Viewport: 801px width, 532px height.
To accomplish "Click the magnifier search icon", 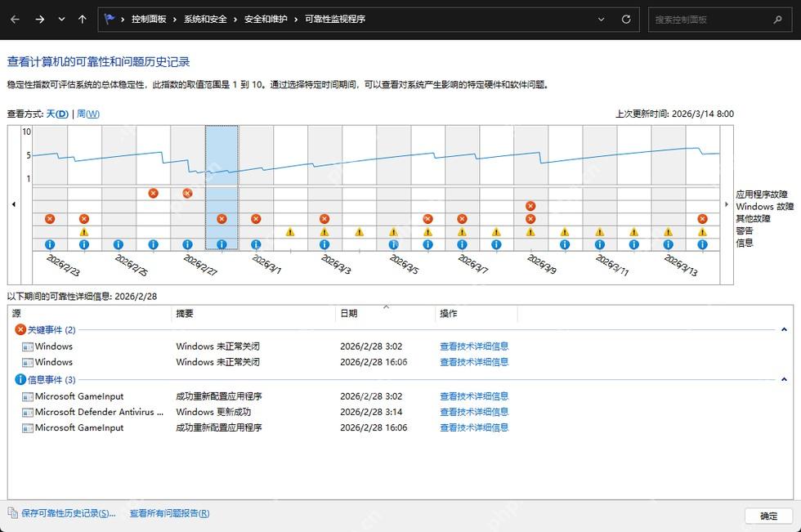I will coord(777,20).
